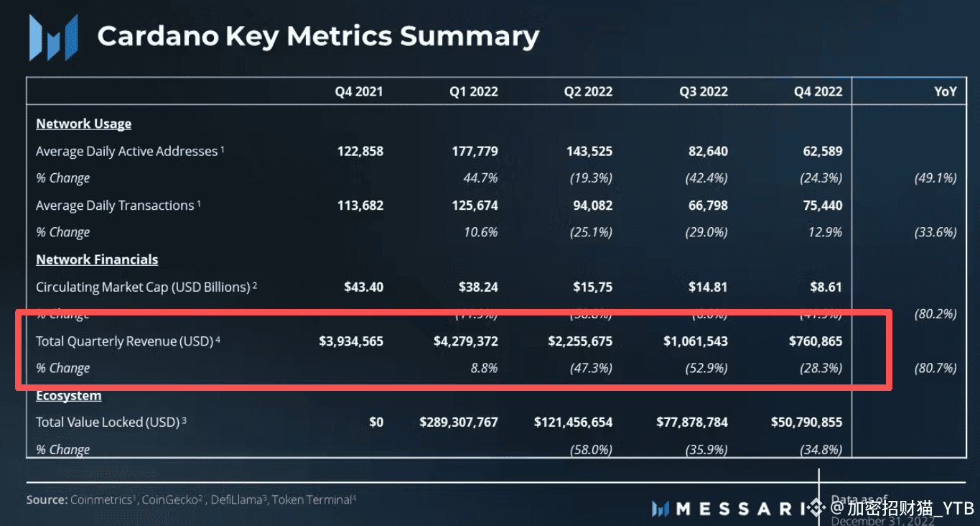Select the Network Financials section heading

pyautogui.click(x=97, y=259)
